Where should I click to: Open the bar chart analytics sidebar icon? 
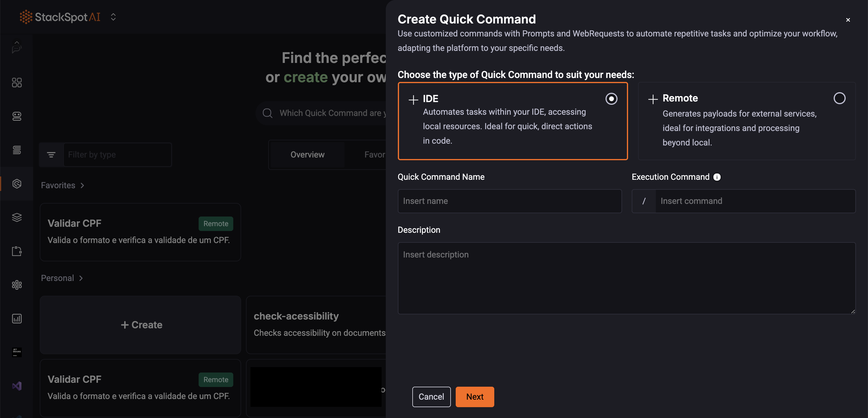[x=17, y=318]
